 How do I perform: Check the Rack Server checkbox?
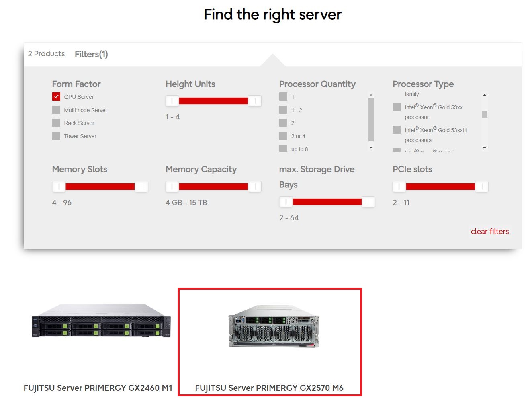pyautogui.click(x=56, y=123)
